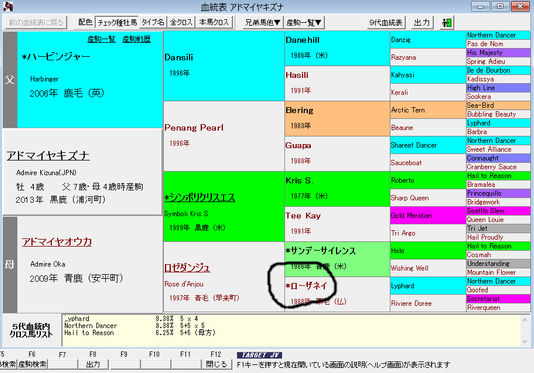
Task: Select the Danzig cell
Action: (428, 40)
